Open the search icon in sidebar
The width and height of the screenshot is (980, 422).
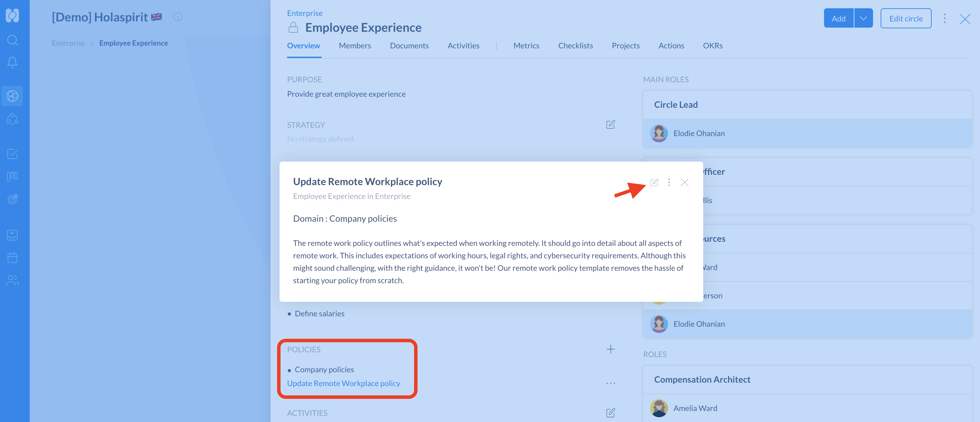(12, 40)
